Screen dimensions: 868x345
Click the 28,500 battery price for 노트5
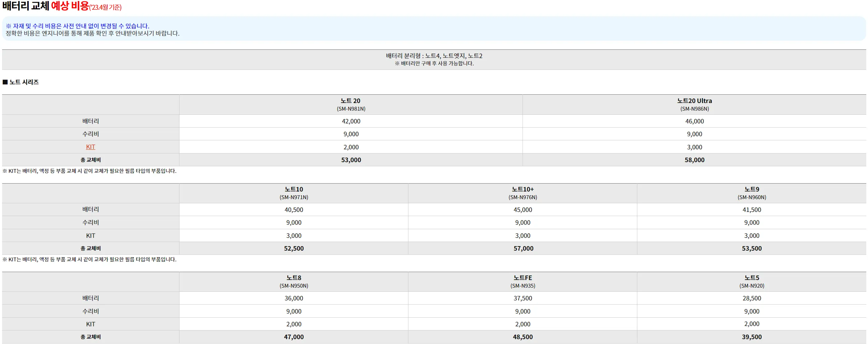[x=752, y=298]
